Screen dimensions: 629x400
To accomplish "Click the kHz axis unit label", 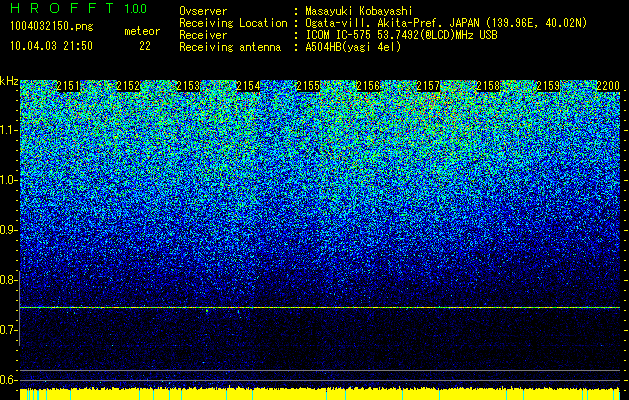I will tap(9, 81).
